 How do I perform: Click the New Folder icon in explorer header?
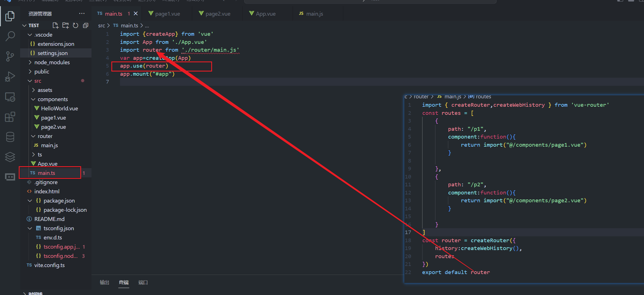pos(65,25)
